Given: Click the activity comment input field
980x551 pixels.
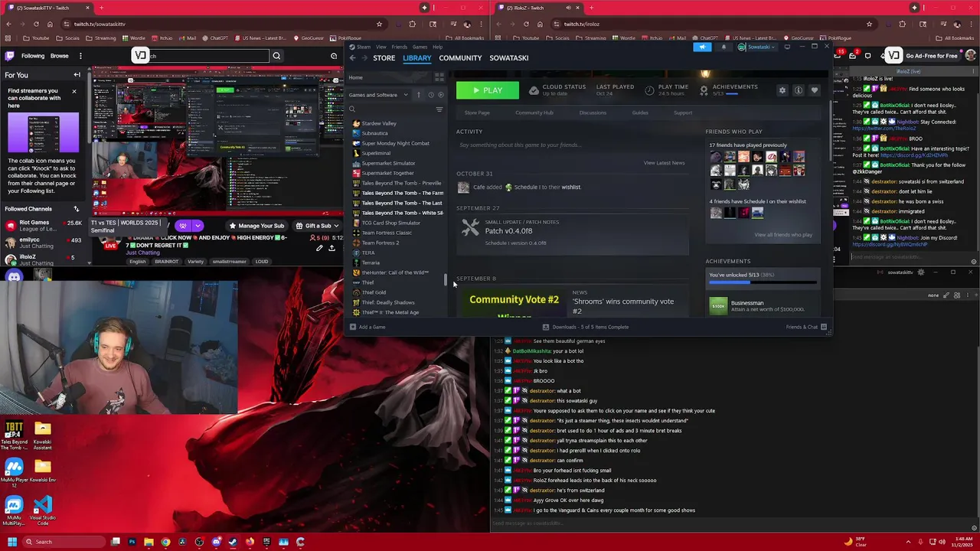Looking at the screenshot, I should (x=572, y=145).
